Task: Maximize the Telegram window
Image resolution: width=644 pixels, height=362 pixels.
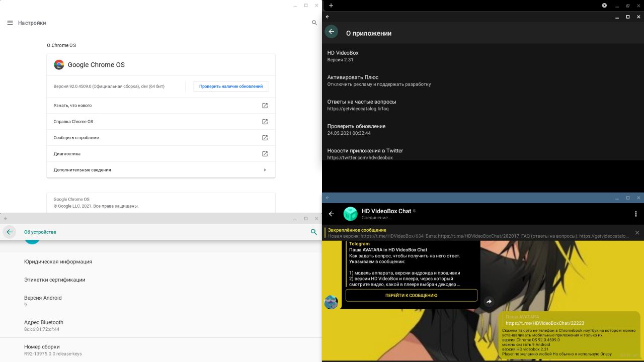Action: (627, 198)
